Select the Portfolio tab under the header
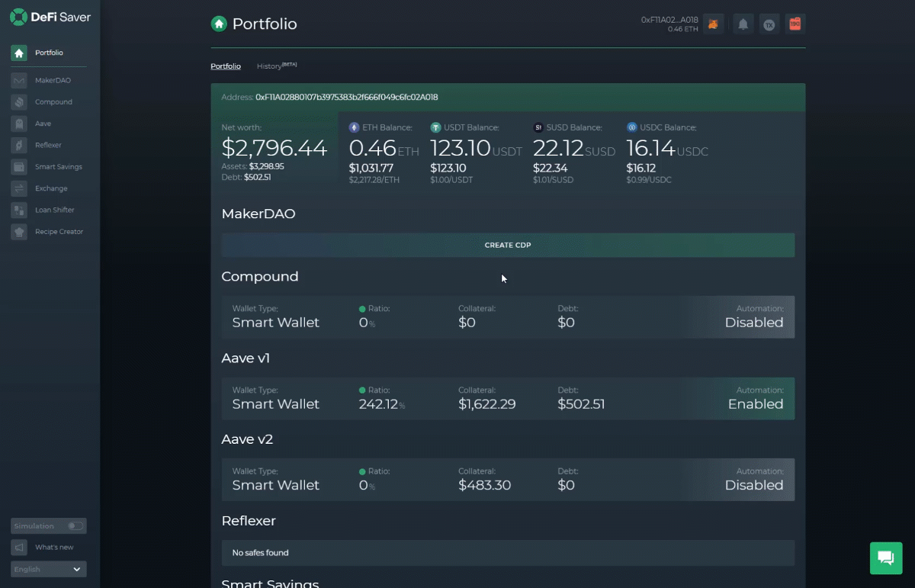 click(x=226, y=66)
